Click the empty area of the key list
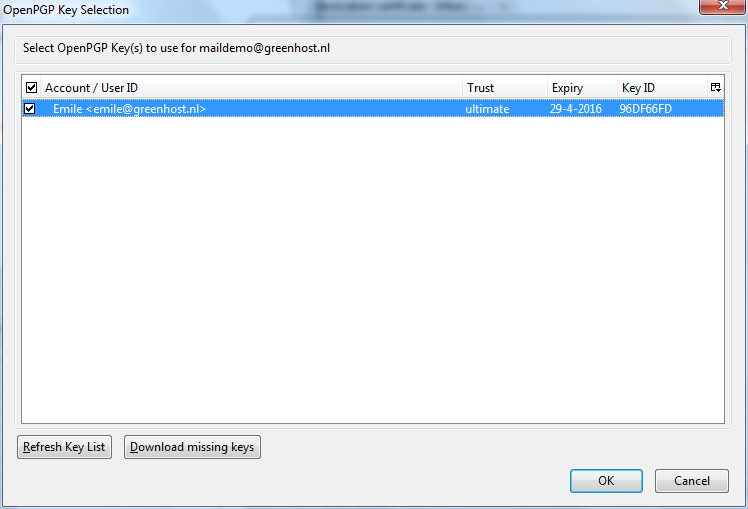 tap(373, 270)
